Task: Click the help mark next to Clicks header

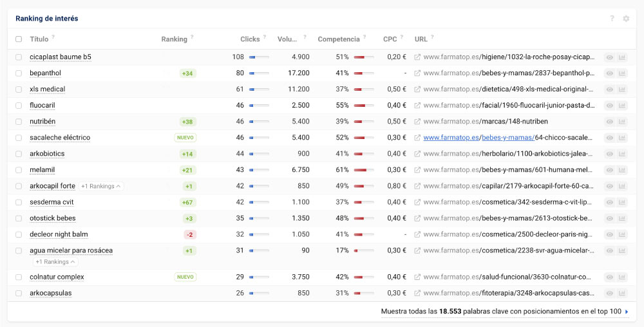Action: coord(265,37)
